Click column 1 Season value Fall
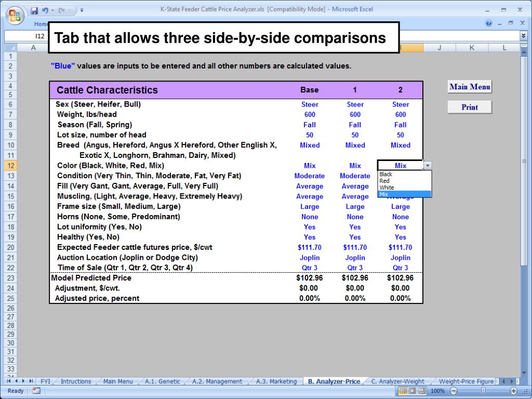 tap(355, 125)
